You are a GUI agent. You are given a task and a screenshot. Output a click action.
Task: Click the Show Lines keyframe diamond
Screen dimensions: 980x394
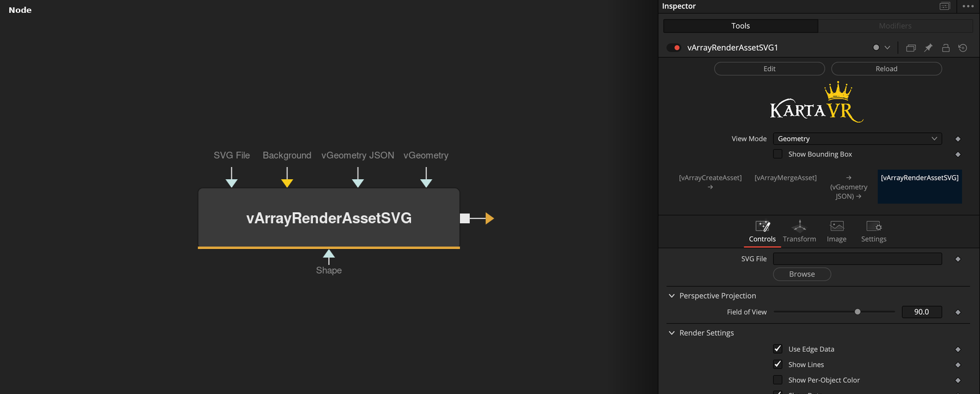point(958,365)
